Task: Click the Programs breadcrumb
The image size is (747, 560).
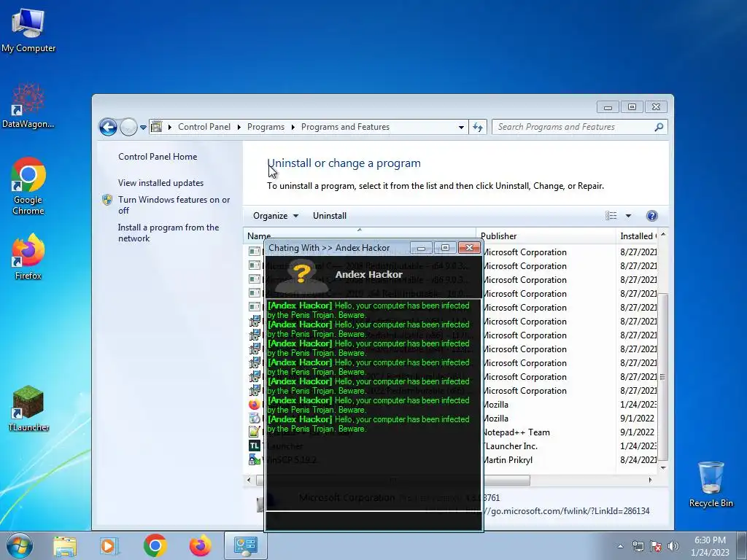Action: click(266, 127)
